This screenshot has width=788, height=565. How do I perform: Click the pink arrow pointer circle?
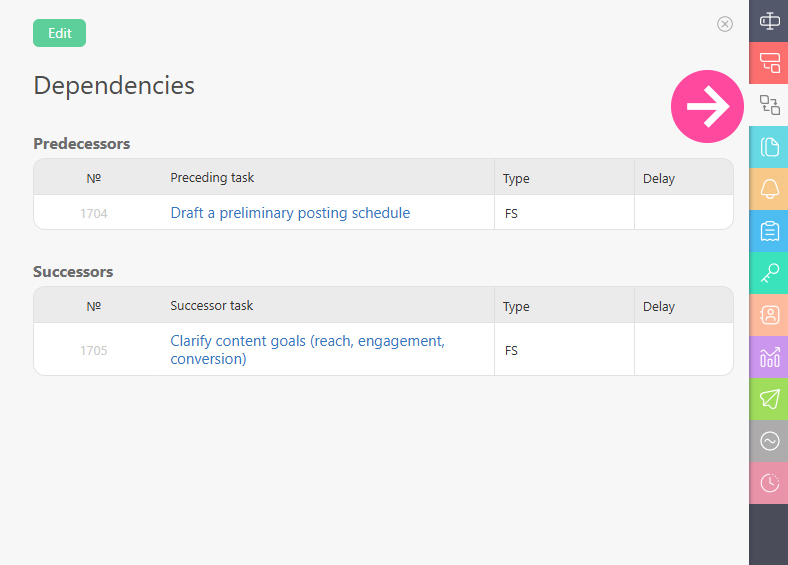tap(707, 107)
